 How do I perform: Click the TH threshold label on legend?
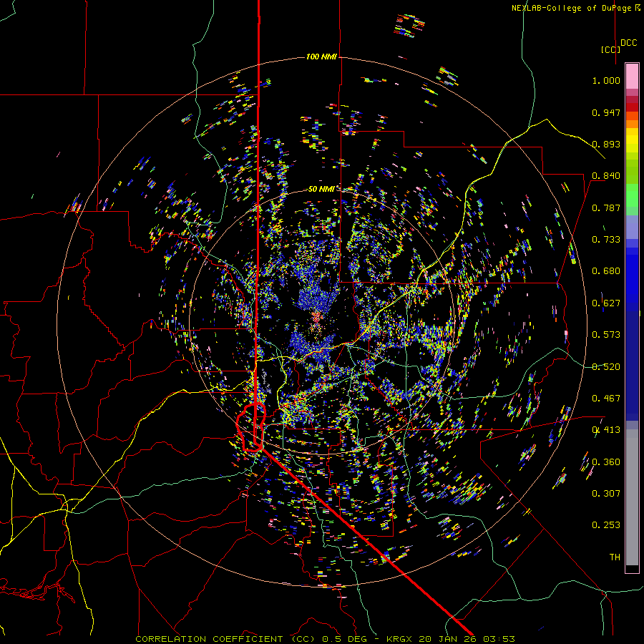click(x=615, y=557)
